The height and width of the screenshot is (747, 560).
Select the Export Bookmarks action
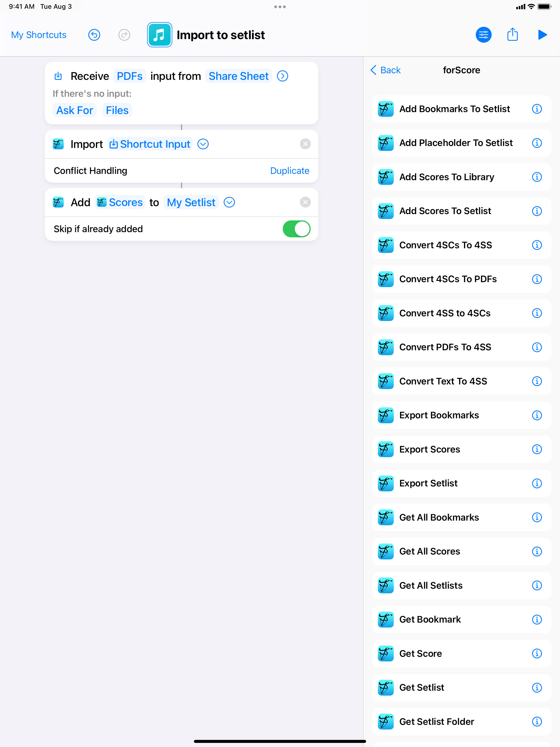461,415
